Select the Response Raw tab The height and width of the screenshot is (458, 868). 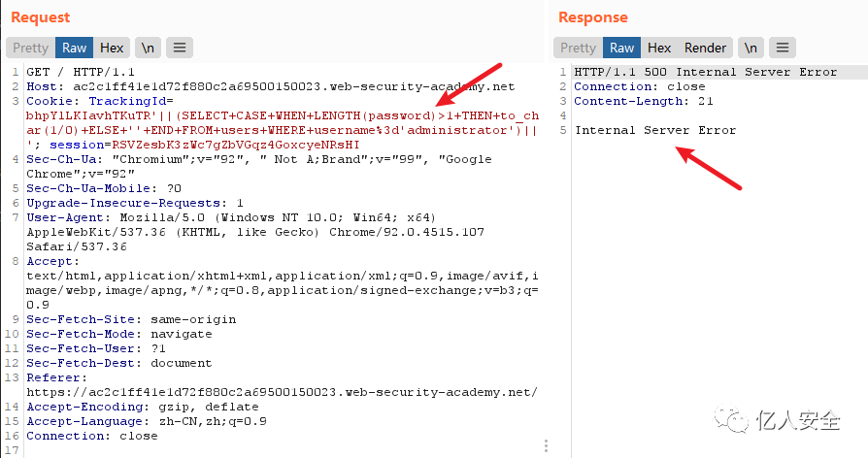[x=621, y=49]
